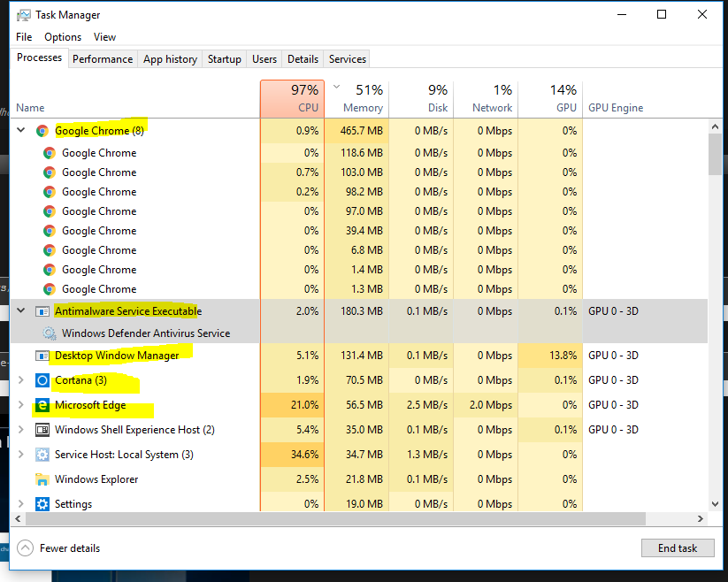The image size is (728, 582).
Task: Click the 13.8% GPU value cell
Action: point(550,356)
